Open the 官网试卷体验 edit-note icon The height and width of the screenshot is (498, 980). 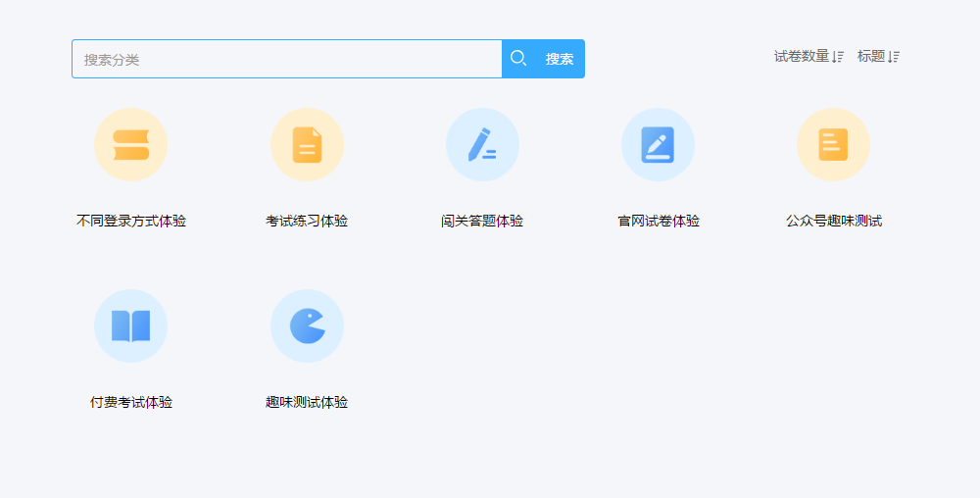(x=659, y=144)
